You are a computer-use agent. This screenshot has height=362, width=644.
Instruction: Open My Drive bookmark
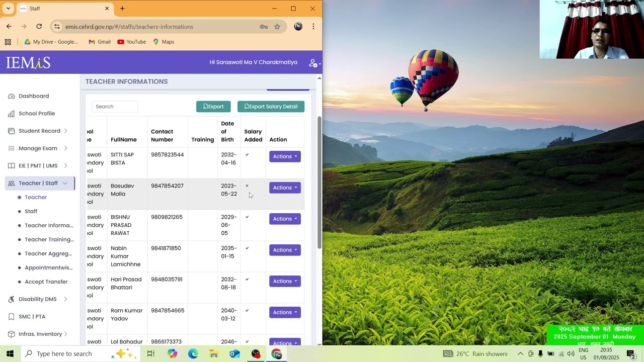[51, 42]
